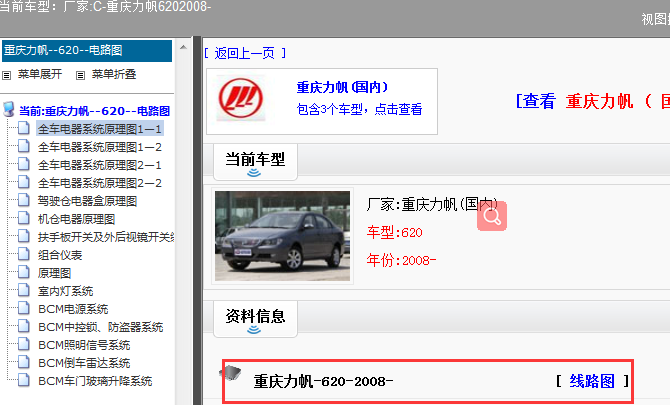The image size is (670, 405).
Task: Open 扶手板开关及外后视镜开关 entry
Action: [x=106, y=237]
